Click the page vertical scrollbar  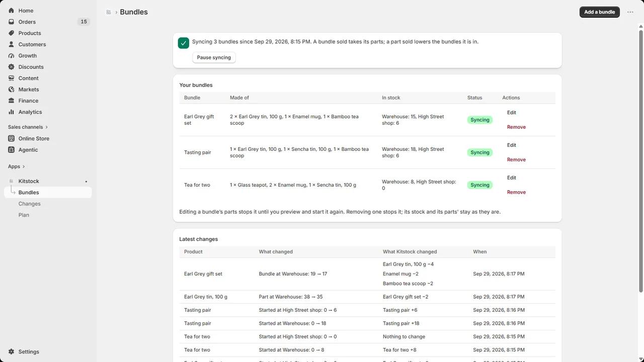pos(641,161)
